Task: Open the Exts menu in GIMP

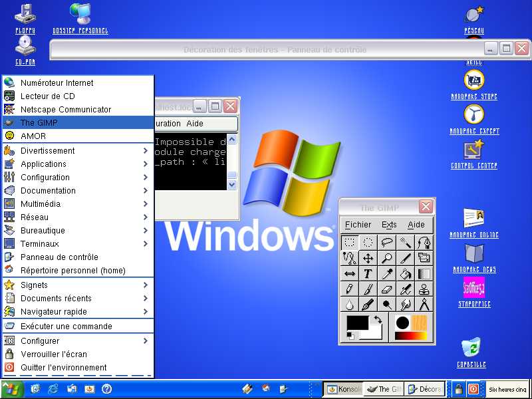Action: pyautogui.click(x=389, y=225)
